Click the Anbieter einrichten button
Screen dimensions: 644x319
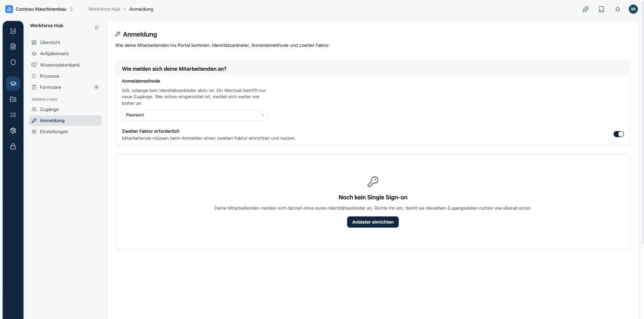click(x=373, y=222)
